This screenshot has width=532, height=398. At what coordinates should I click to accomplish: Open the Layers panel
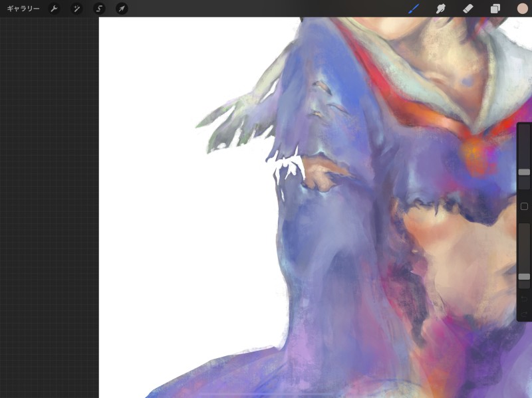[x=495, y=9]
